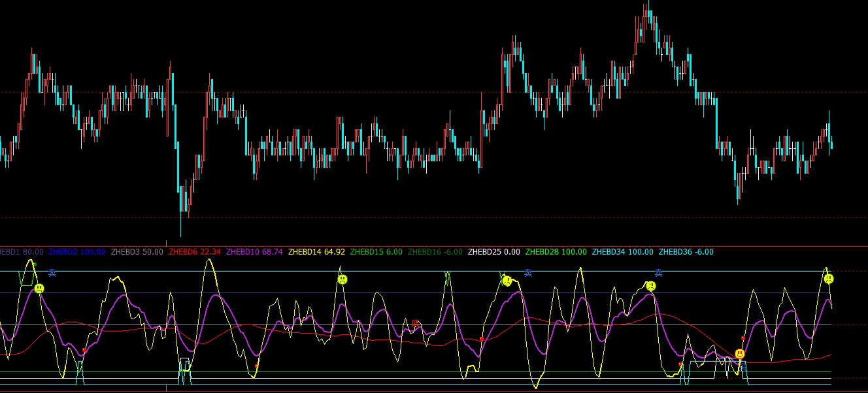Select the blue ZHEBD2 100.00 label
Viewport: 868px width, 393px height.
pyautogui.click(x=77, y=252)
